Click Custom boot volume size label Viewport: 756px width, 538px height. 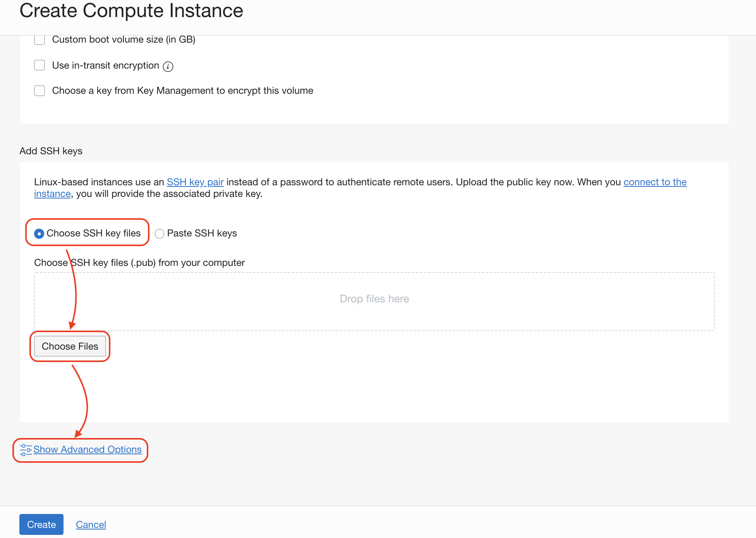(124, 40)
